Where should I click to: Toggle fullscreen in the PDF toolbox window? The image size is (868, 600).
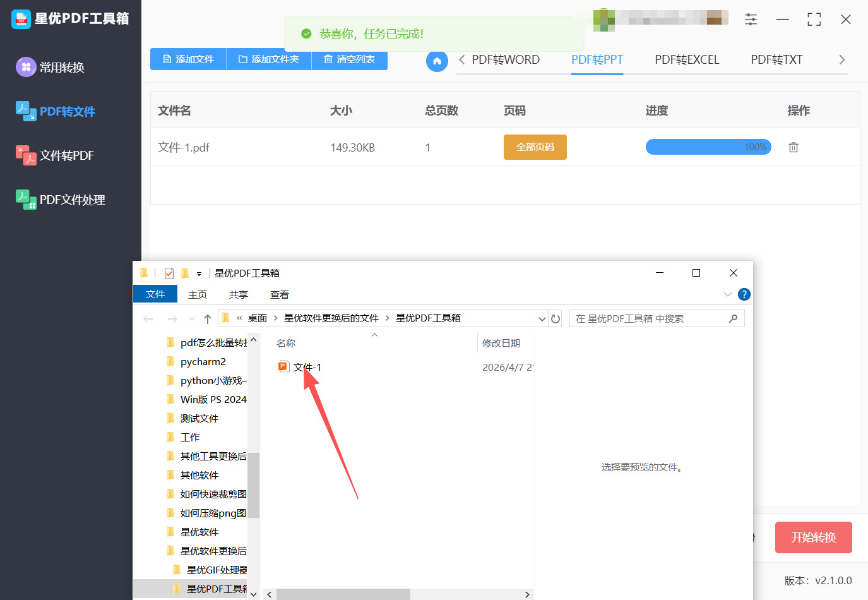click(814, 20)
